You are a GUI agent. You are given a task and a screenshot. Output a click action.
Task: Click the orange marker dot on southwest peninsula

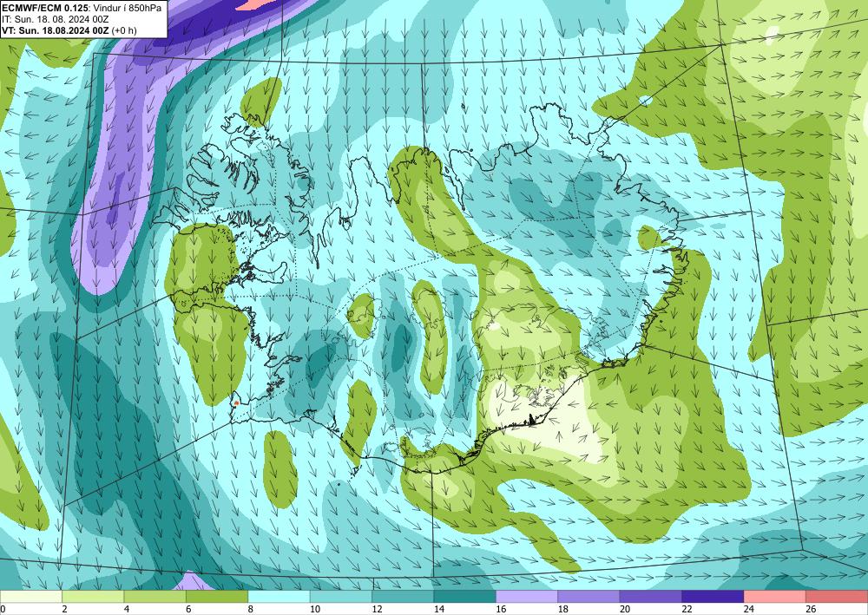coord(236,402)
